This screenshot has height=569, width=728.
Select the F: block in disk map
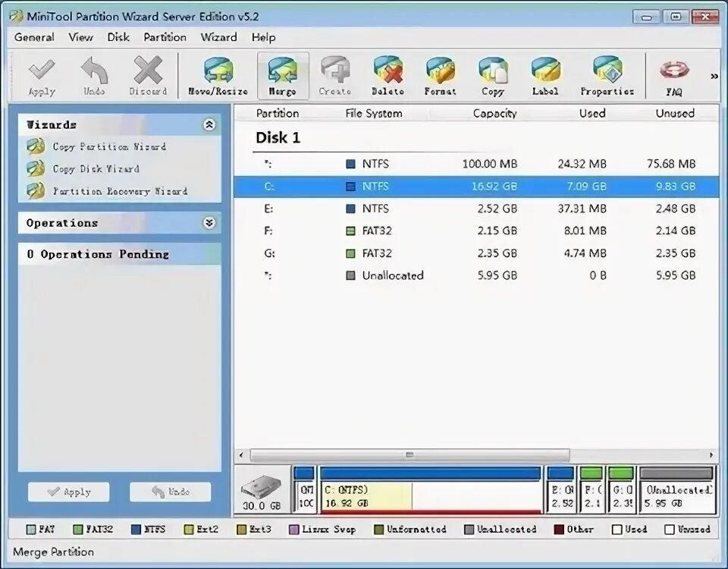click(591, 491)
